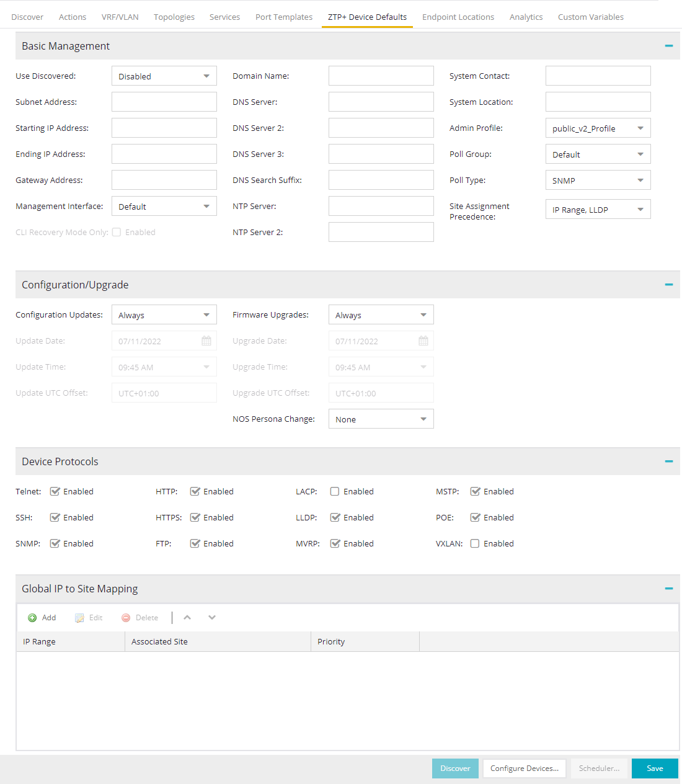Switch to the Endpoint Locations tab
The height and width of the screenshot is (784, 682).
[x=458, y=17]
